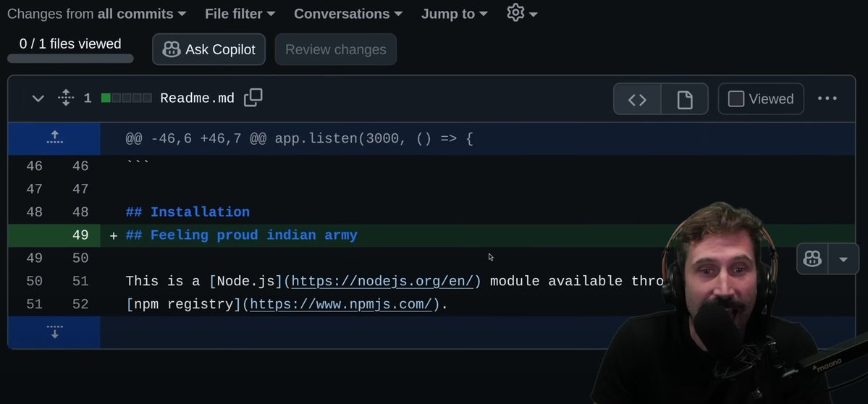The width and height of the screenshot is (868, 404).
Task: Click the Review changes button
Action: coord(335,49)
